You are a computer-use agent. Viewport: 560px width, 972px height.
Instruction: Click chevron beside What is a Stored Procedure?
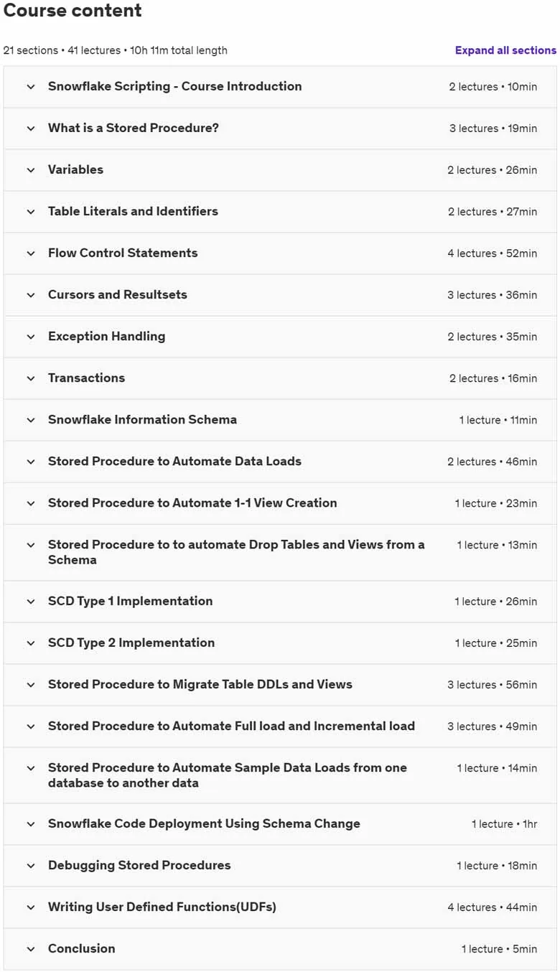[x=31, y=128]
